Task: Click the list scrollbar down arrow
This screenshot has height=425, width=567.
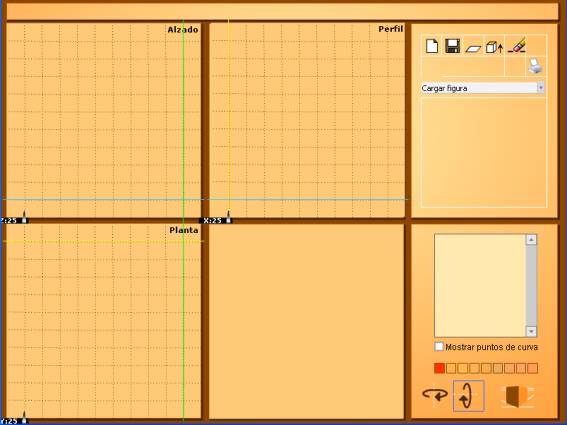Action: click(x=531, y=331)
